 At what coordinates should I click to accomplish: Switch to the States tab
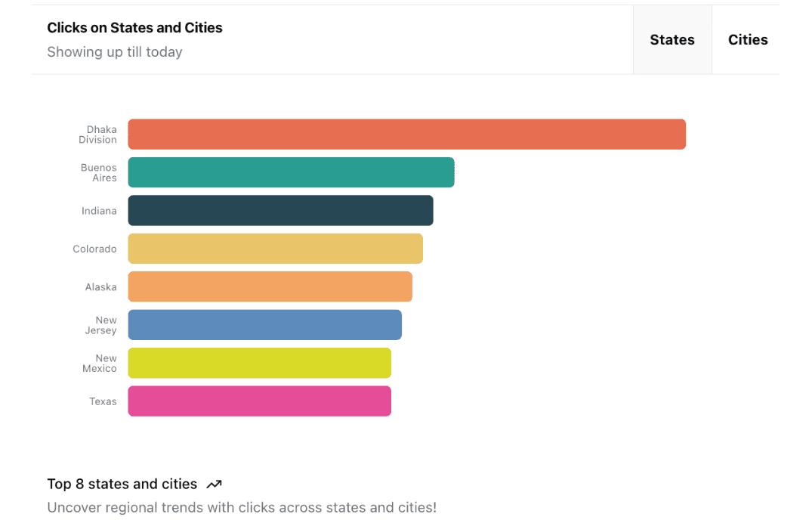(x=672, y=40)
